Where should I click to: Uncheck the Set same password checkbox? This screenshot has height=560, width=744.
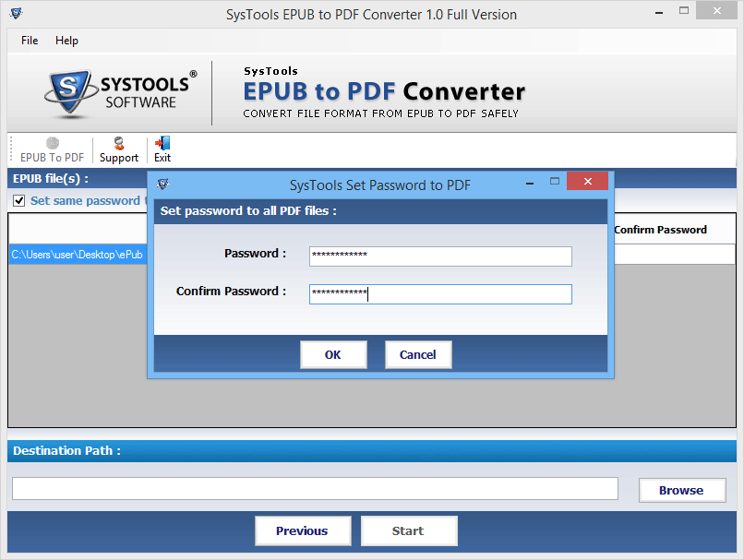[x=19, y=200]
